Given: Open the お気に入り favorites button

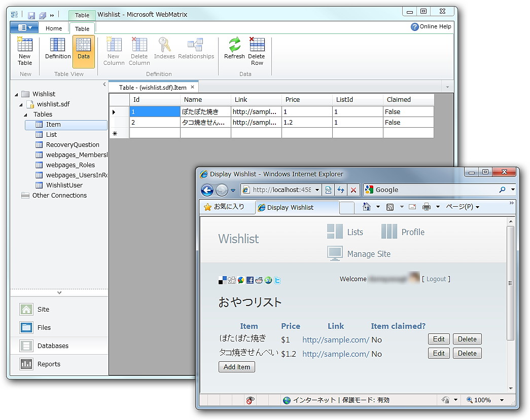Looking at the screenshot, I should pyautogui.click(x=224, y=207).
